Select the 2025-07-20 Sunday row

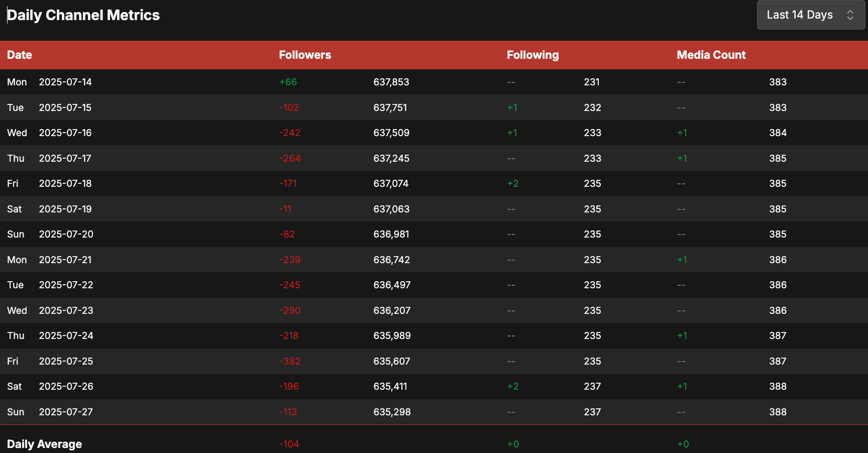coord(434,234)
